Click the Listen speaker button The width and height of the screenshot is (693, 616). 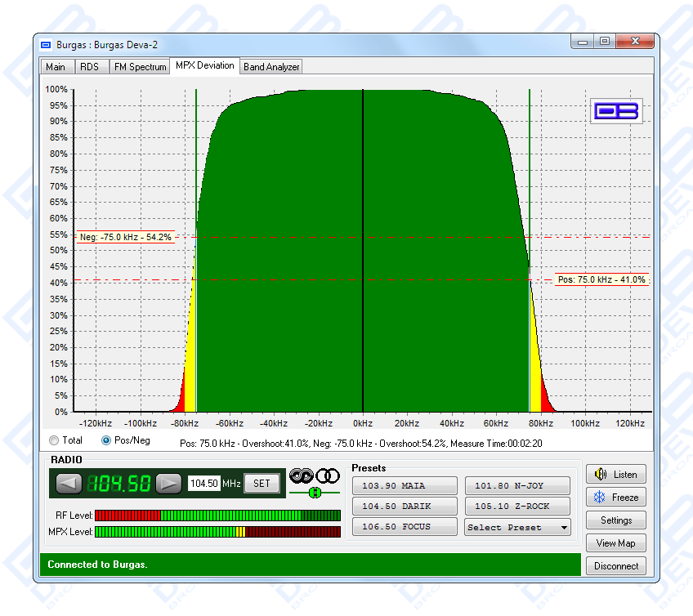(616, 475)
